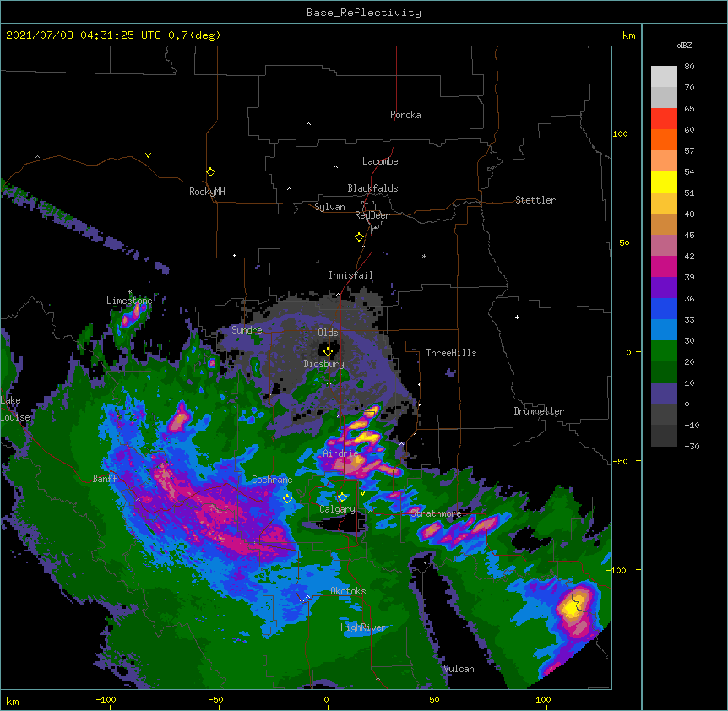Click the -30 value on dBZ scale
The width and height of the screenshot is (728, 711).
point(692,446)
